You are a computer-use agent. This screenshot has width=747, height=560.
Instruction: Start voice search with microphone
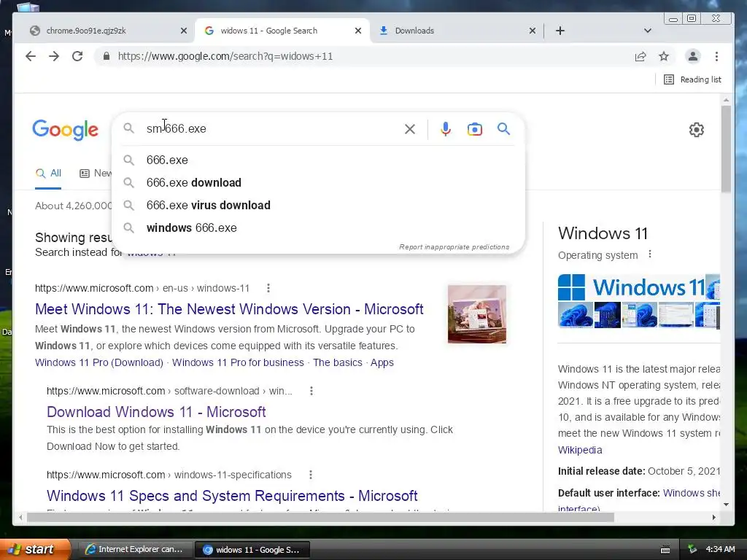pos(446,129)
